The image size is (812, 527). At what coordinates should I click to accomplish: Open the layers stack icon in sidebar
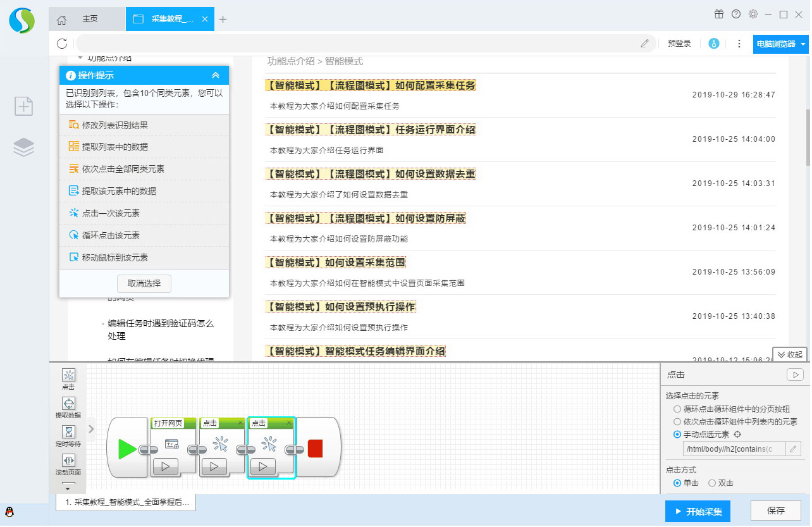[x=23, y=147]
